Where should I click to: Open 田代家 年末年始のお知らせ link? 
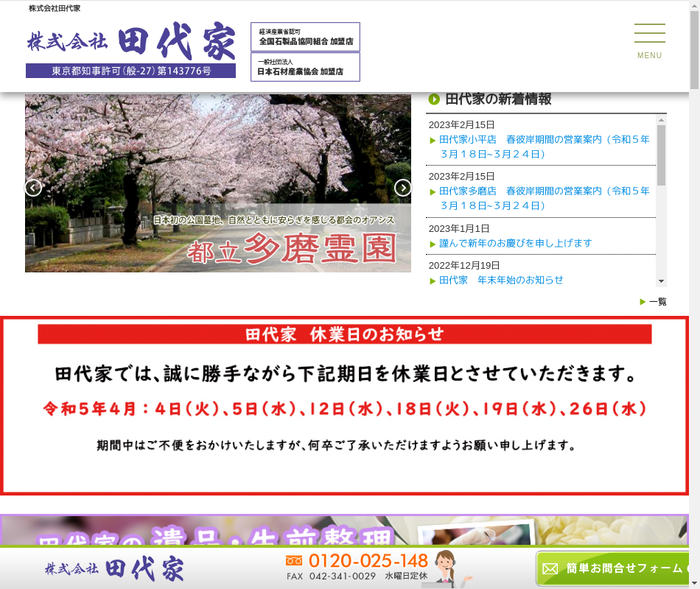pyautogui.click(x=501, y=280)
